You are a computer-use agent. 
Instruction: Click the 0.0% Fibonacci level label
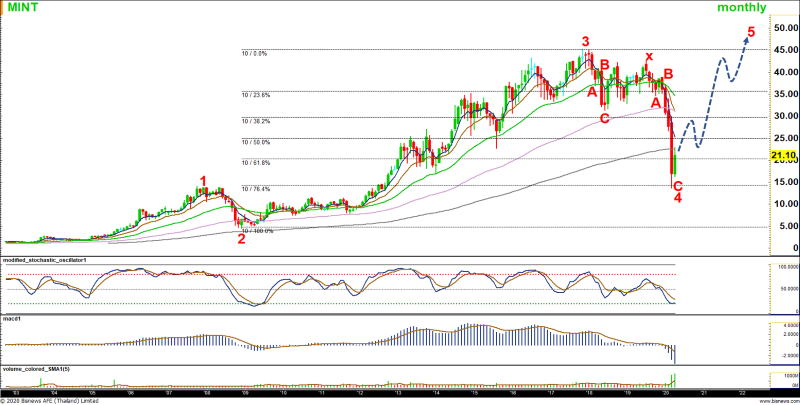click(x=255, y=54)
